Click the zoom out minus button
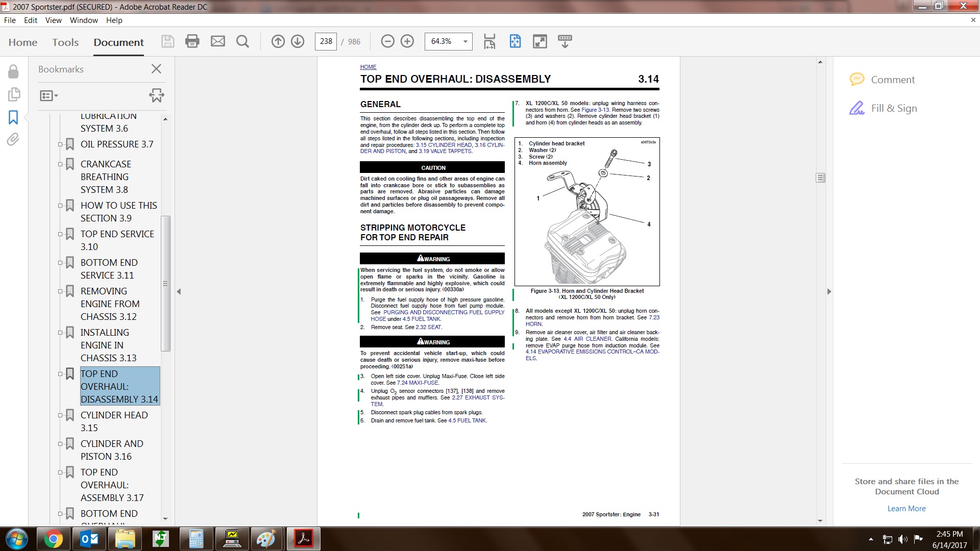Image resolution: width=980 pixels, height=551 pixels. pos(387,41)
